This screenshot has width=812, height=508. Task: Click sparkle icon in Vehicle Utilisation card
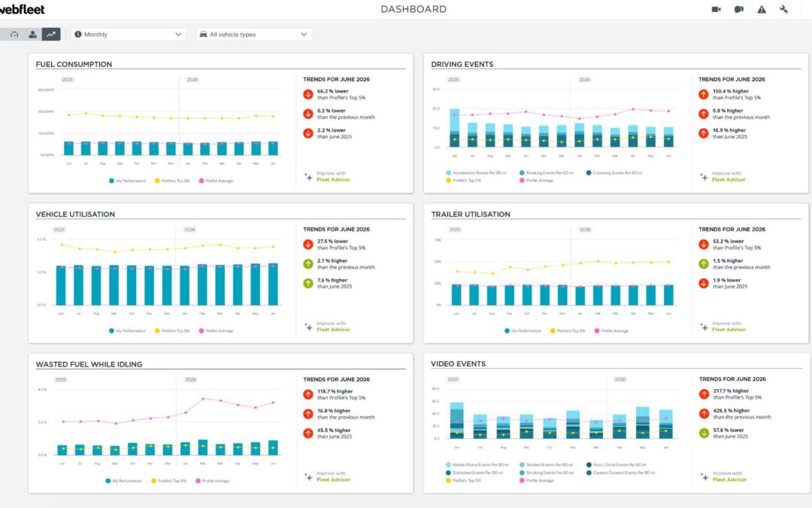click(x=308, y=327)
